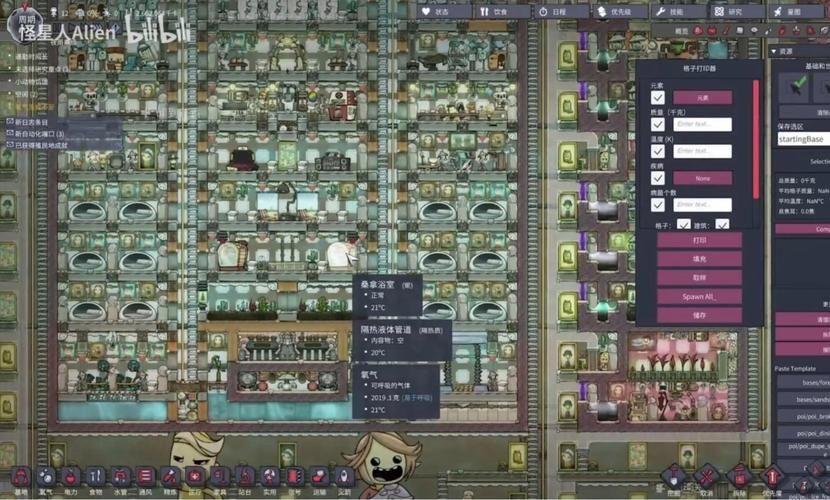The height and width of the screenshot is (500, 830).
Task: Activate the materials overlay square icon
Action: (740, 31)
